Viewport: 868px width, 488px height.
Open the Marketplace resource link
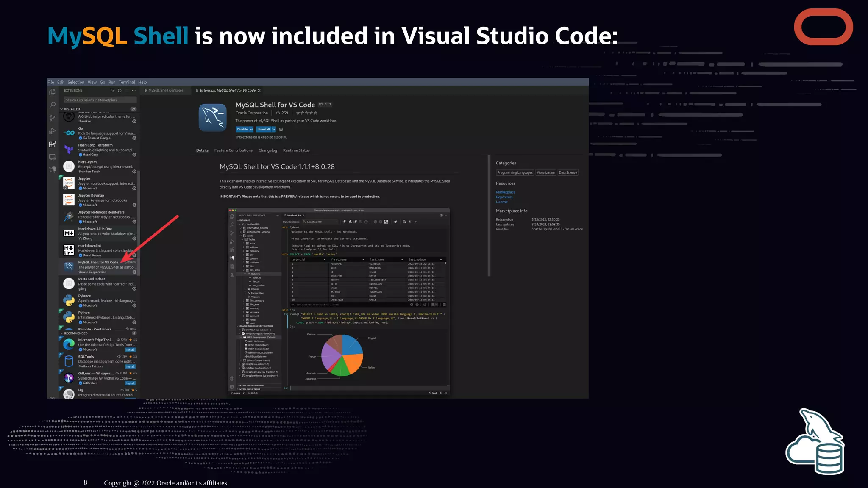pyautogui.click(x=506, y=192)
